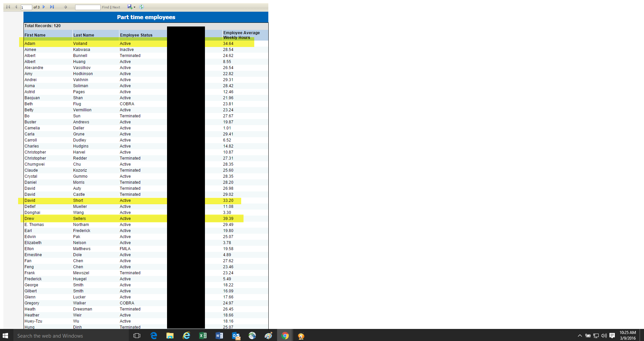644x341 pixels.
Task: Advance to the next report page
Action: tap(44, 7)
